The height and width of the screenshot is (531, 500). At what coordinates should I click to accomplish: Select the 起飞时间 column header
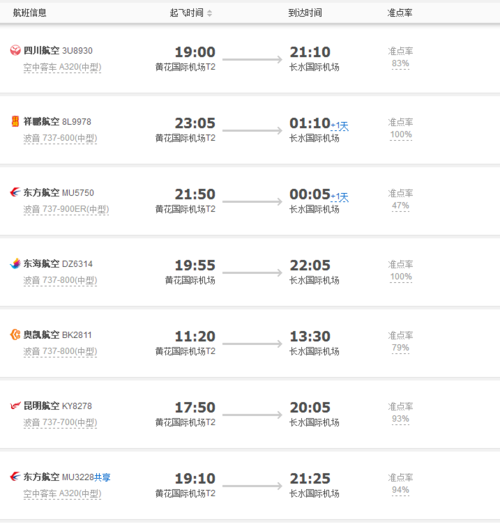tap(187, 13)
